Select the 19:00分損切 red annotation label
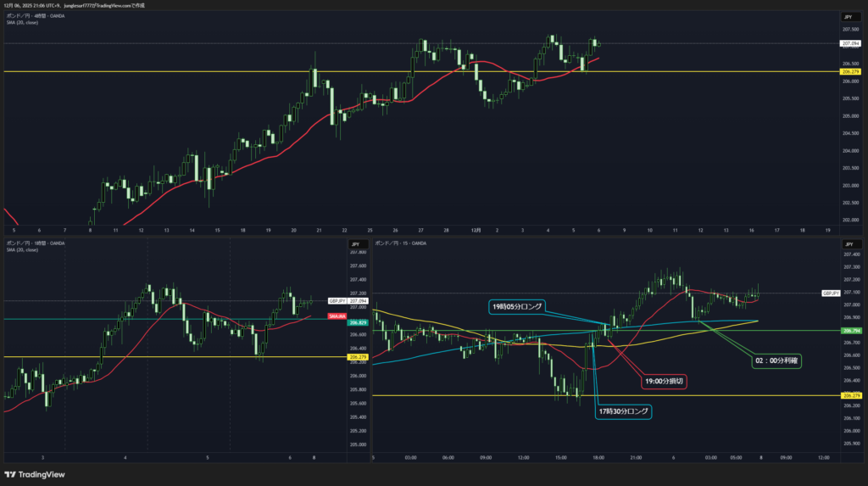The width and height of the screenshot is (868, 486). (664, 382)
